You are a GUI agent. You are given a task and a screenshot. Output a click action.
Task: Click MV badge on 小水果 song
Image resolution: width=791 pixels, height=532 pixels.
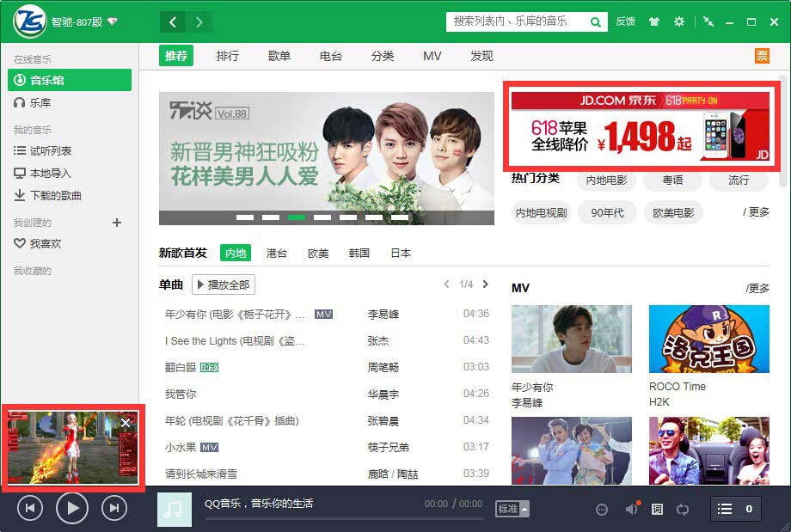click(209, 447)
